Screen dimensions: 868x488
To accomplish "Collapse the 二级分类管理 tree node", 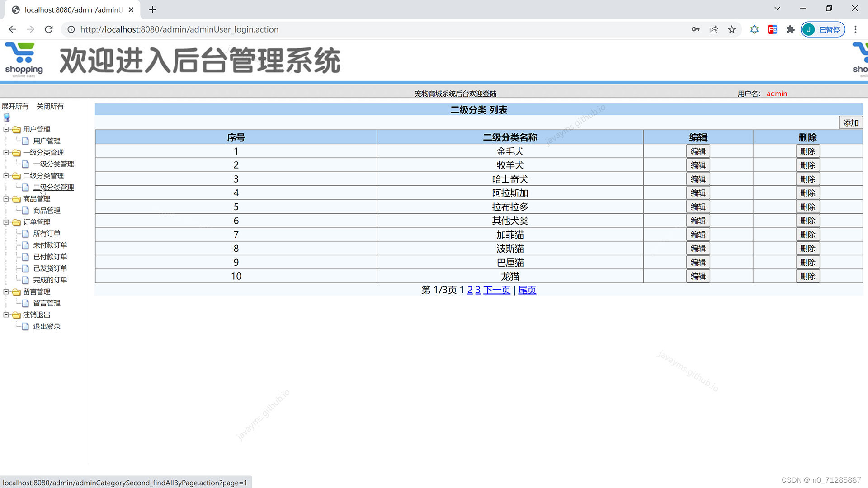I will point(6,175).
